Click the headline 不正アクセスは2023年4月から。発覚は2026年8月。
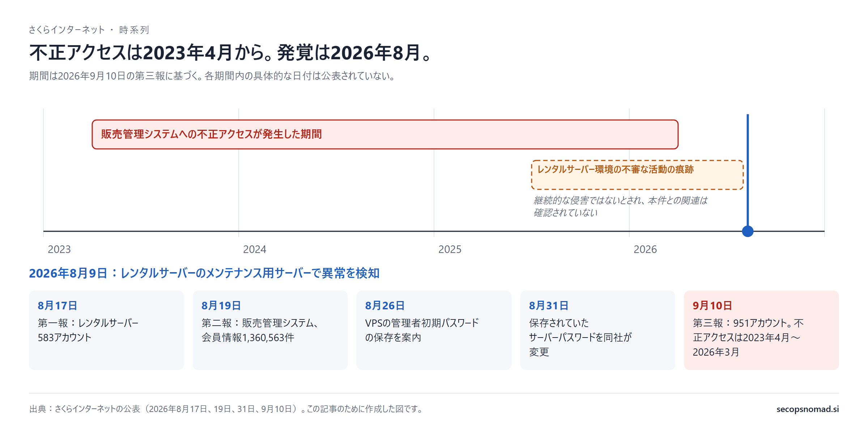Screen dimensions: 868x425 pos(231,53)
